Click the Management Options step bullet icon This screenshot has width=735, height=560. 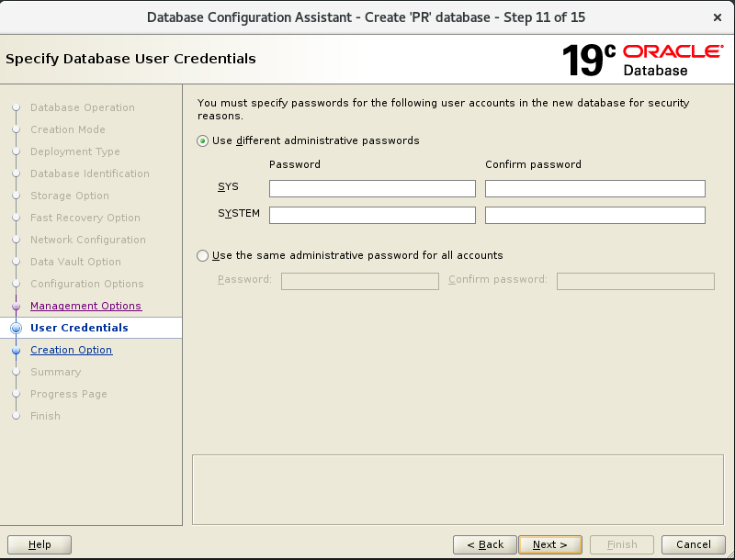[16, 307]
